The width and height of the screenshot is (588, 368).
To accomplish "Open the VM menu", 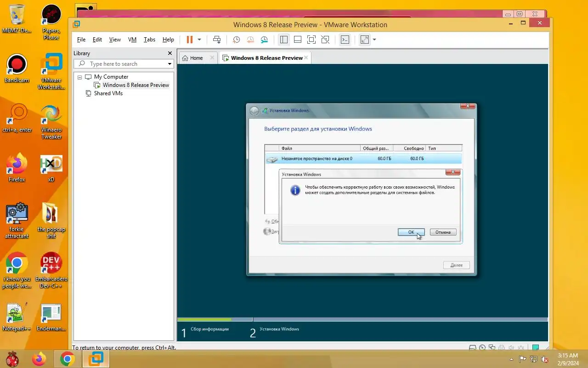I will click(x=132, y=40).
